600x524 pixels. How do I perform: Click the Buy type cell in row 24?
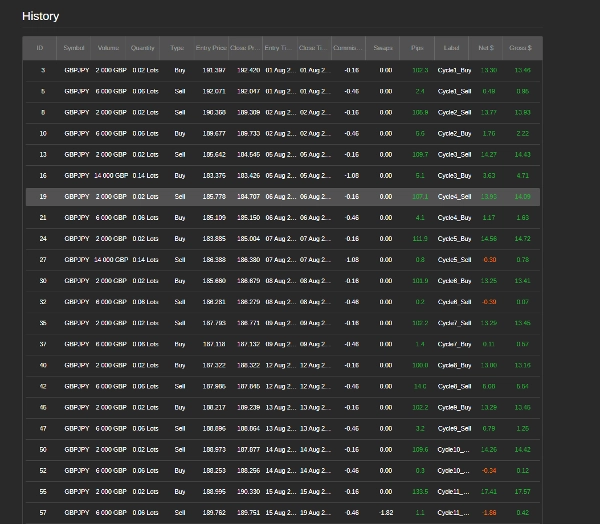click(x=180, y=239)
